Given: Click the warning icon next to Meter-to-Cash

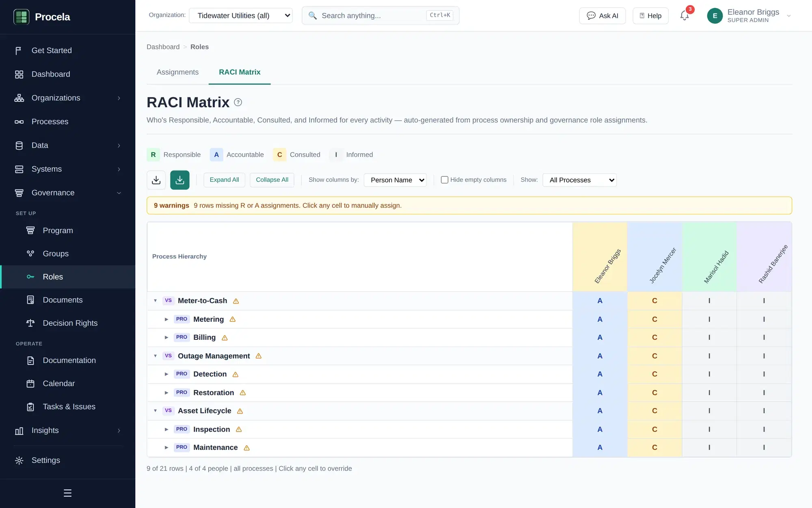Looking at the screenshot, I should pos(236,301).
